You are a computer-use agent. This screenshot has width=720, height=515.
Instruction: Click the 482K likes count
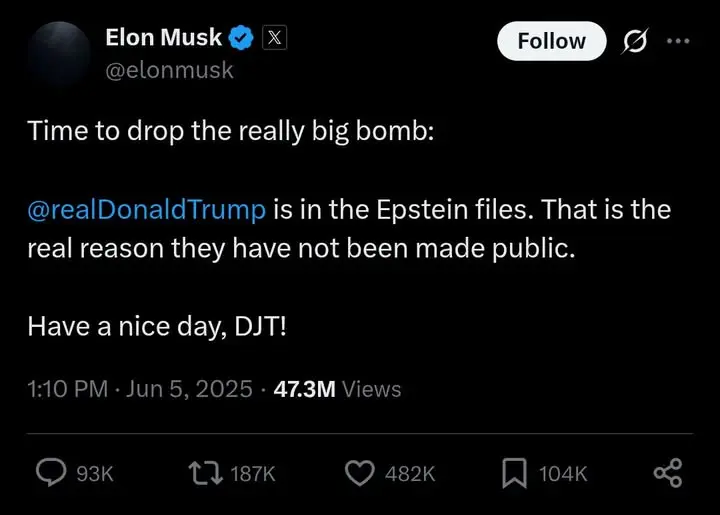click(410, 474)
